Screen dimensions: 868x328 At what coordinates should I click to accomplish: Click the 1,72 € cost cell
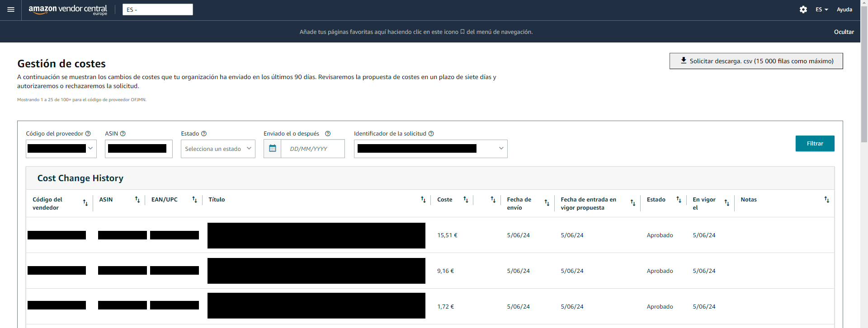click(x=445, y=307)
